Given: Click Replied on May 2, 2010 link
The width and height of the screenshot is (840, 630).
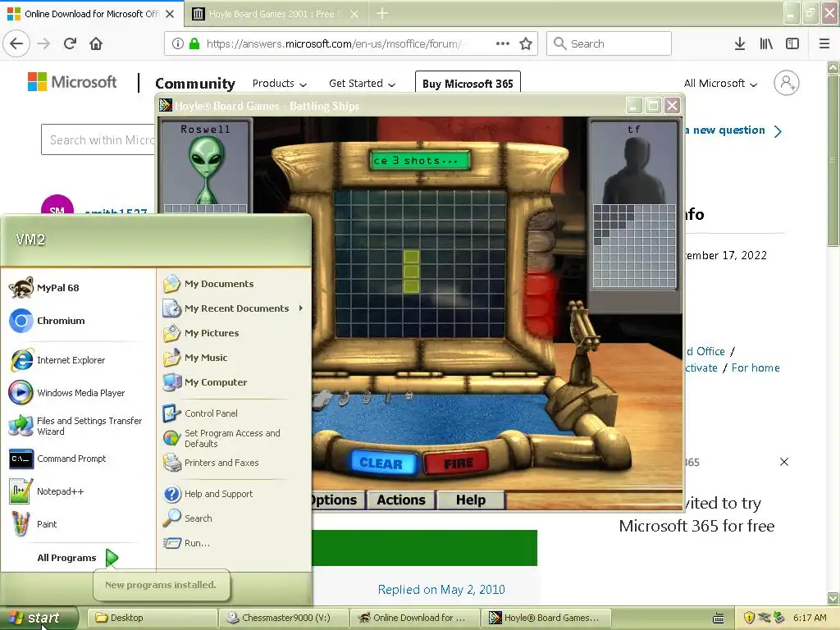Looking at the screenshot, I should click(x=441, y=589).
